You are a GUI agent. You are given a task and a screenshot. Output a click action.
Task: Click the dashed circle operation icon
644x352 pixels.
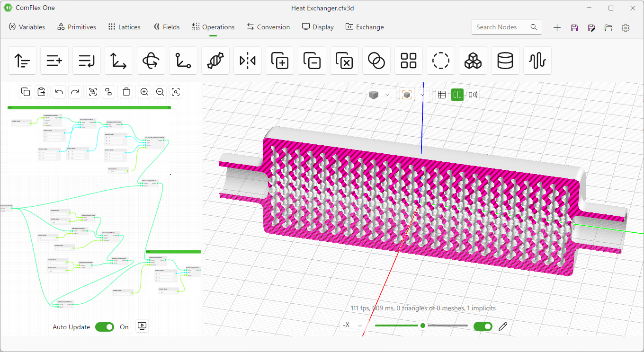tap(441, 61)
